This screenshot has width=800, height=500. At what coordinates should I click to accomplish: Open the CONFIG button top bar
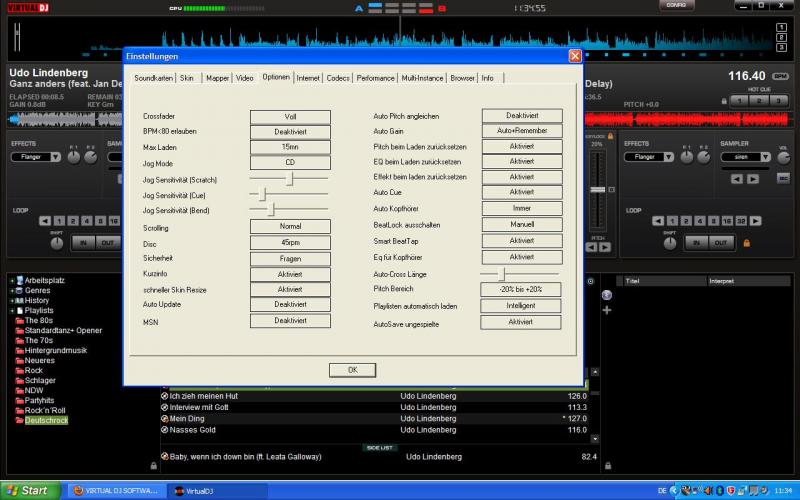[677, 5]
